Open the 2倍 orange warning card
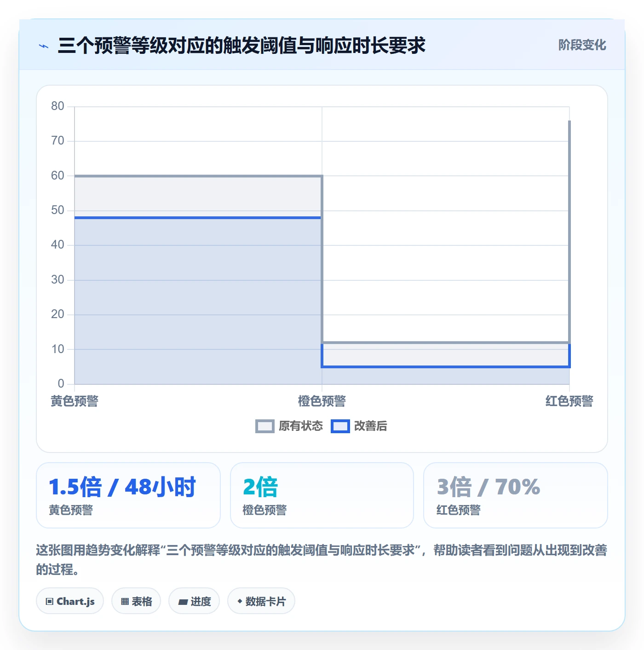Screen dimensions: 644x650 pyautogui.click(x=322, y=495)
